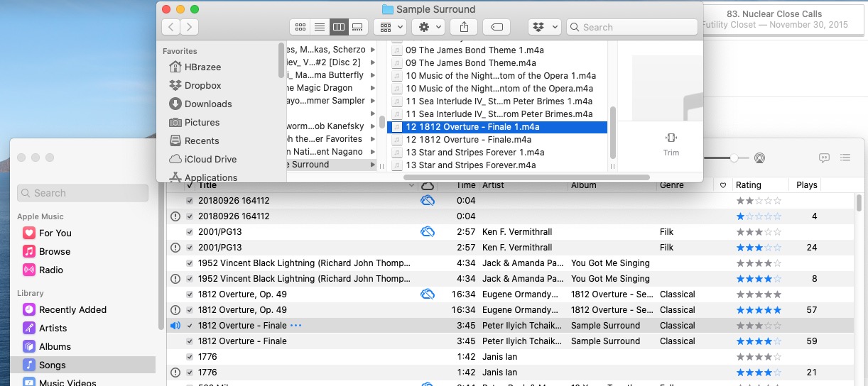Show lyrics in Music window
This screenshot has width=868, height=386.
825,158
